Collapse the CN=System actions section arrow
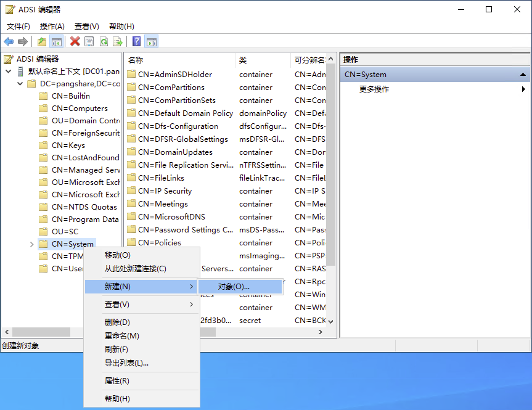Screen dimensions: 532x410 [523, 75]
